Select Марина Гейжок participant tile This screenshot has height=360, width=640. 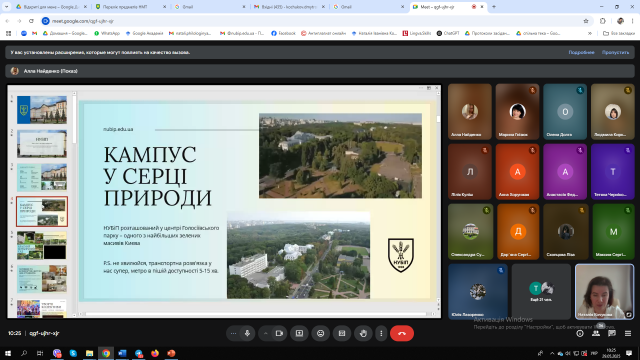[x=517, y=111]
